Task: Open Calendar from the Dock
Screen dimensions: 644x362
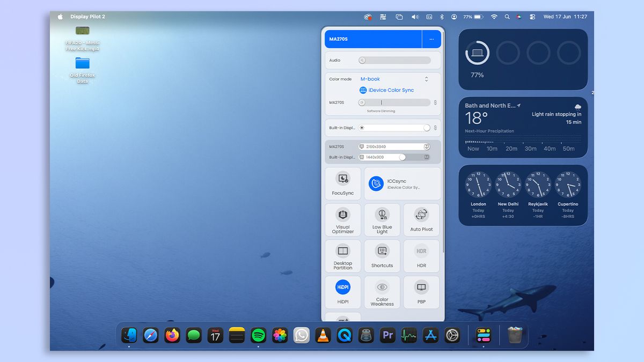Action: [215, 335]
